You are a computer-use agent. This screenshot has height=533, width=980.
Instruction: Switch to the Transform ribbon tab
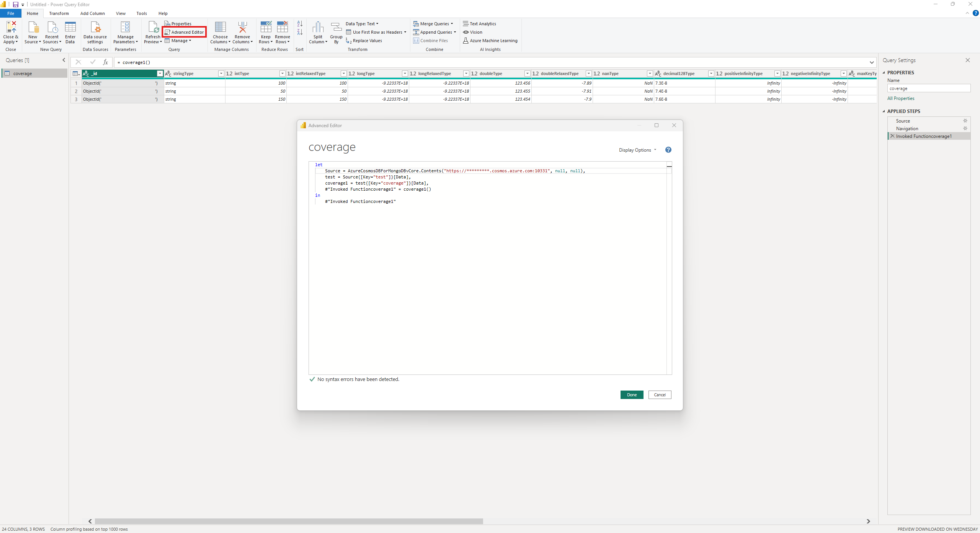point(59,13)
